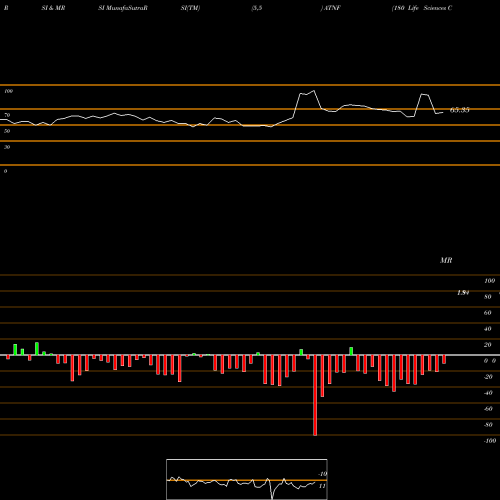500x500 pixels.
Task: Click the '(180 Life Sciences C' title text
Action: 422,8
